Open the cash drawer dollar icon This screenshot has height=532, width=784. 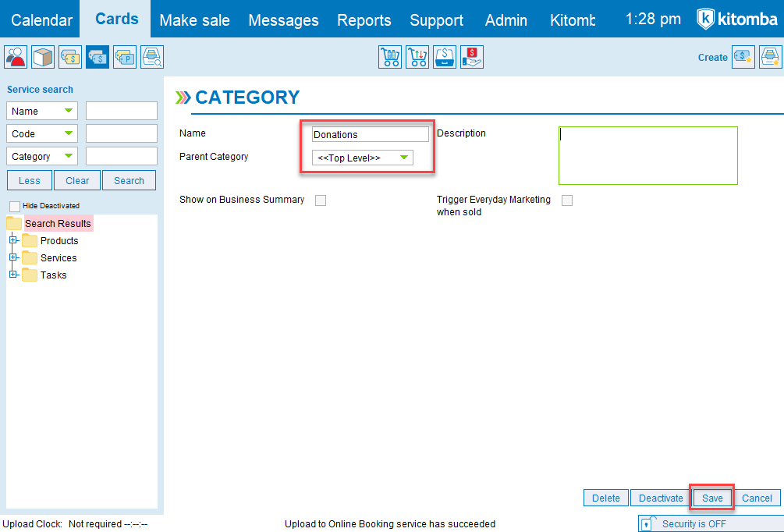click(445, 57)
